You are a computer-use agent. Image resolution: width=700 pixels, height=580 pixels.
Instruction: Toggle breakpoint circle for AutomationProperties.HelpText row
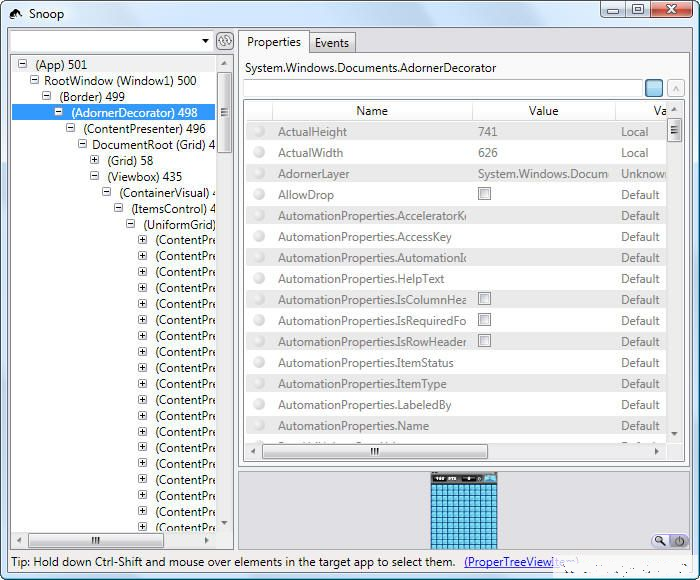[259, 278]
